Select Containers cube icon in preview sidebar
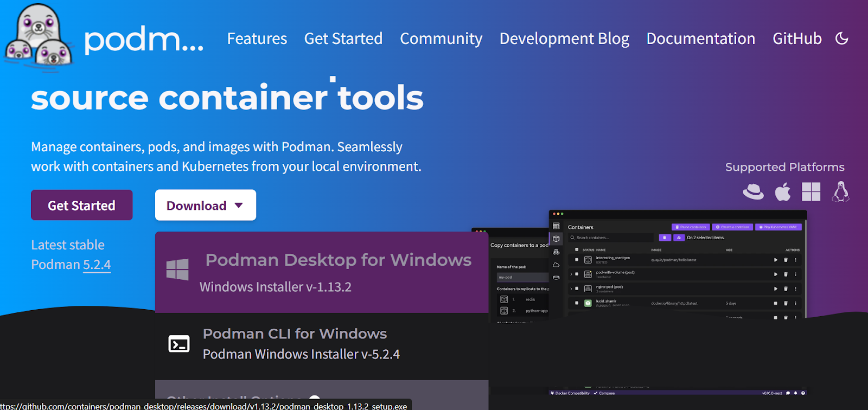868x410 pixels. tap(556, 239)
